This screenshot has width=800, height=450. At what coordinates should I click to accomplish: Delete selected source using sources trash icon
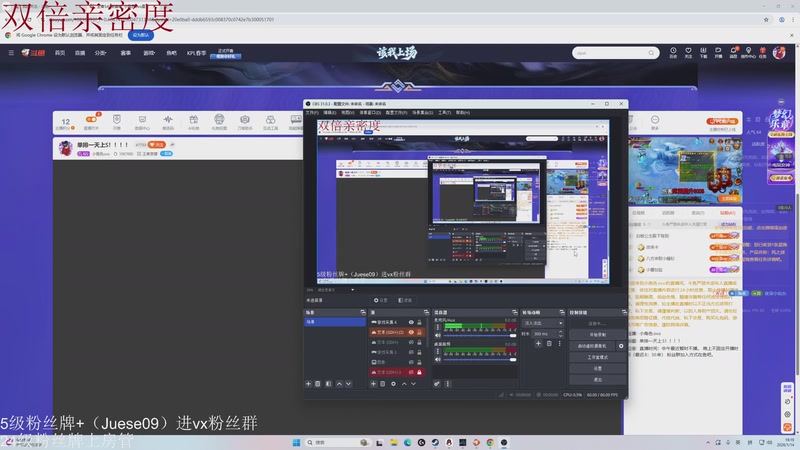(x=383, y=384)
